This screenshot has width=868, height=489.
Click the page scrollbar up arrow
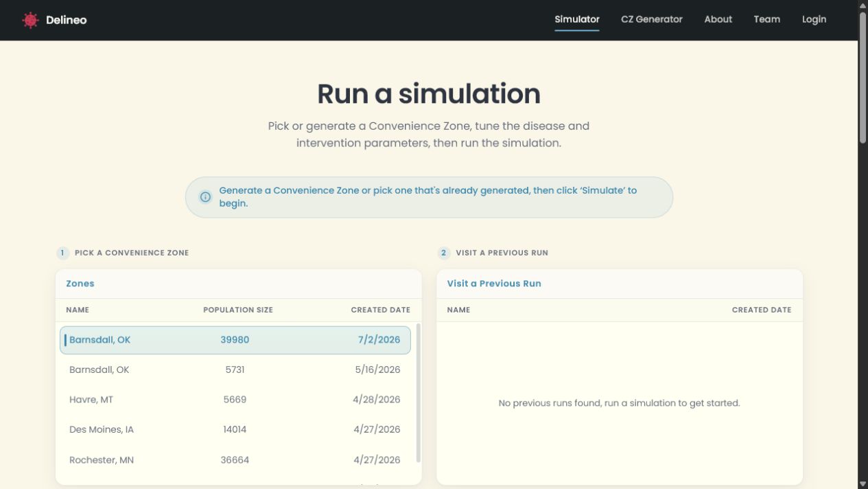point(863,5)
